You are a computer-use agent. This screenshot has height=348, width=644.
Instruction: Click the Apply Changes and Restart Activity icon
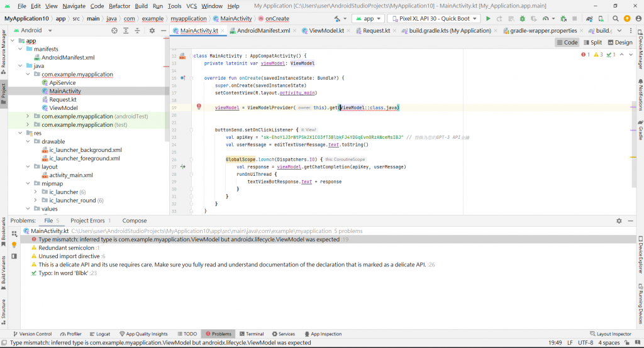[x=499, y=18]
